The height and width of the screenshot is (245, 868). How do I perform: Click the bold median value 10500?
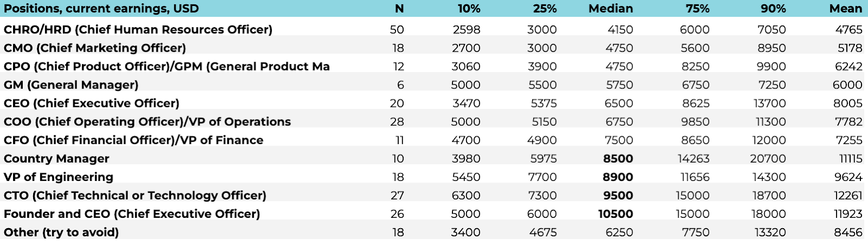click(616, 214)
